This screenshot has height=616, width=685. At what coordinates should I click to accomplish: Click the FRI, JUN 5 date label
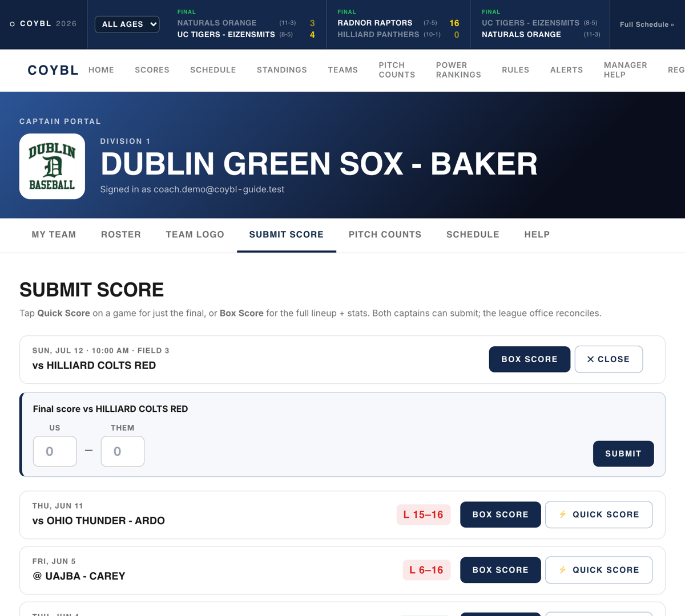(54, 561)
